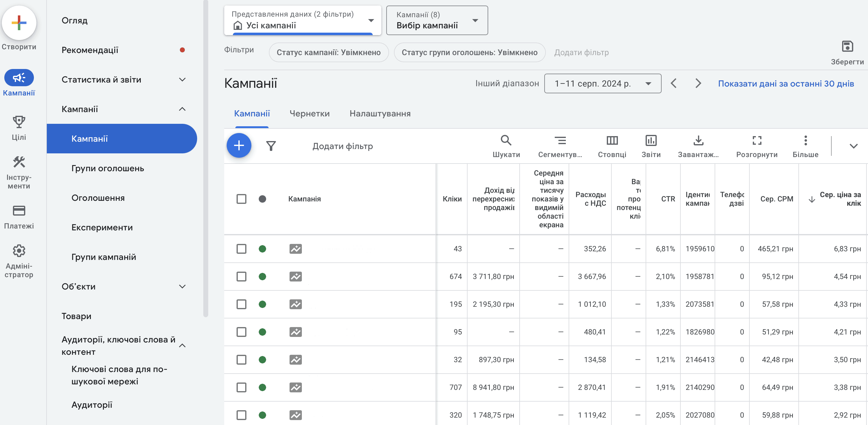The image size is (868, 425).
Task: Click sidebar vertical scrollbar
Action: (x=205, y=158)
